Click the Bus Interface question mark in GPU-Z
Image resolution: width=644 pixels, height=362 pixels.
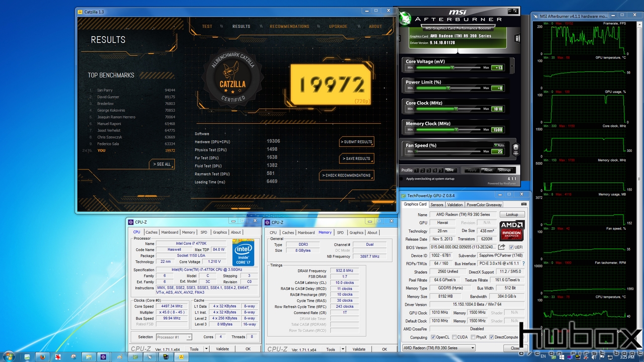coord(523,263)
